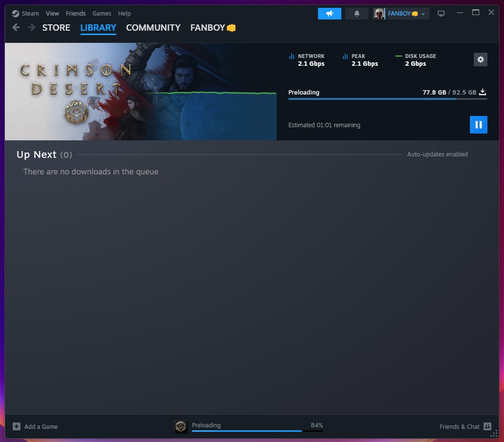Click Auto-updates enabled text
Screen dimensions: 504x442
[437, 154]
